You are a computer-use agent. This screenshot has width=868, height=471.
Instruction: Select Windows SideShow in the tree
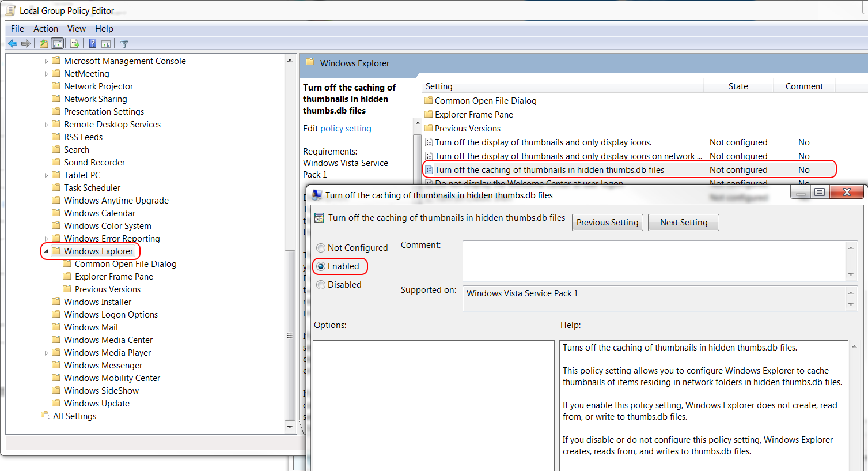(x=101, y=391)
